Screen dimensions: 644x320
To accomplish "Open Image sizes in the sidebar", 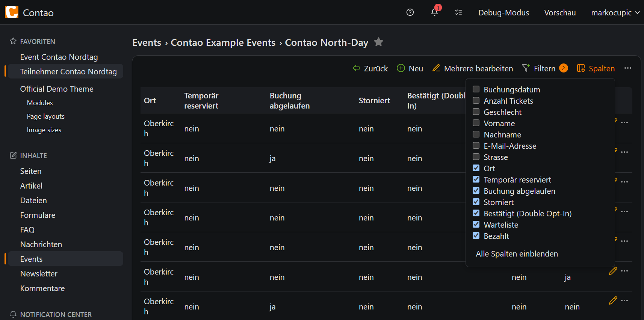I will pos(44,130).
